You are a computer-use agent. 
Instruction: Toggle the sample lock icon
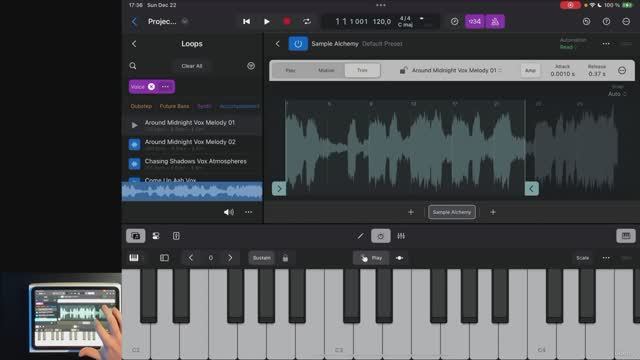(403, 70)
